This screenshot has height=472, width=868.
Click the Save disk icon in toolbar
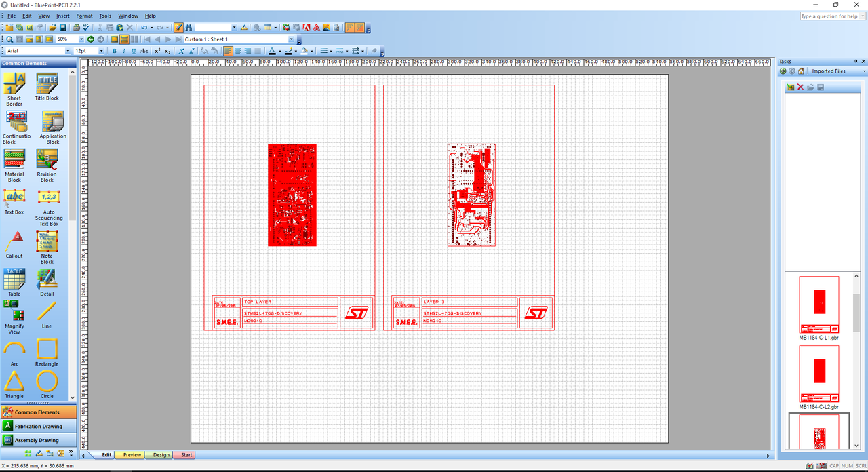pyautogui.click(x=62, y=28)
